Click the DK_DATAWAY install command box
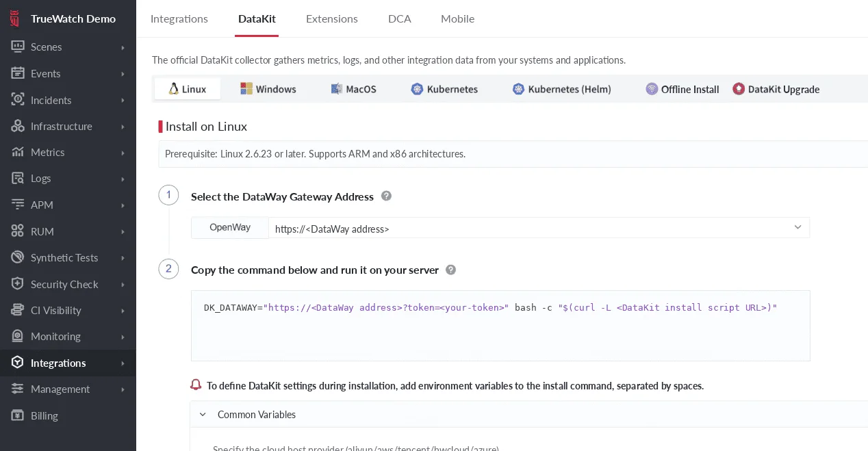This screenshot has width=868, height=451. tap(500, 326)
